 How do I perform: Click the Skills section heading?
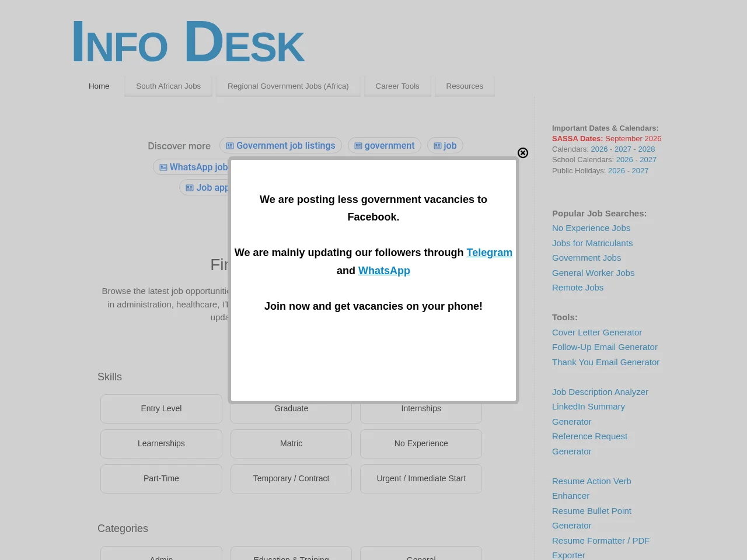click(x=110, y=377)
